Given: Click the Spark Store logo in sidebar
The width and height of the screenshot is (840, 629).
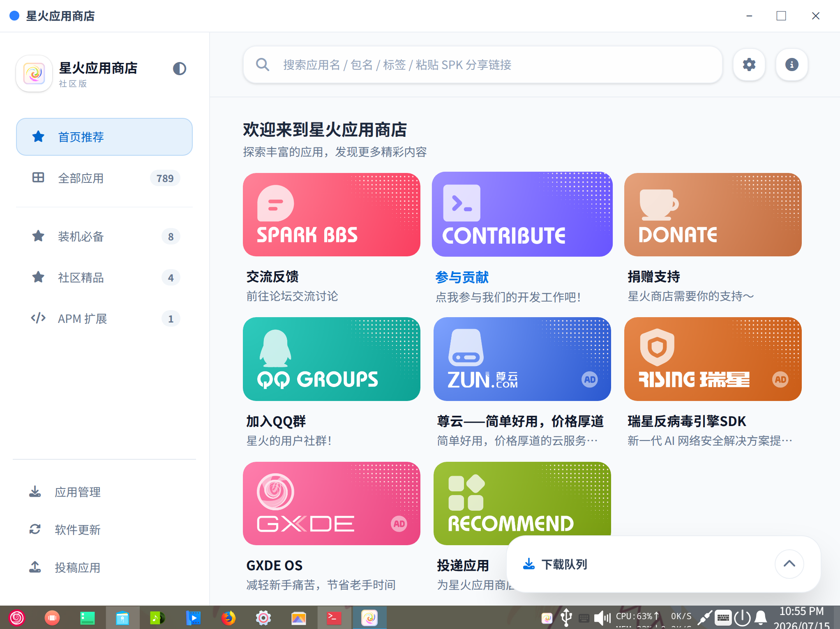Looking at the screenshot, I should coord(34,74).
